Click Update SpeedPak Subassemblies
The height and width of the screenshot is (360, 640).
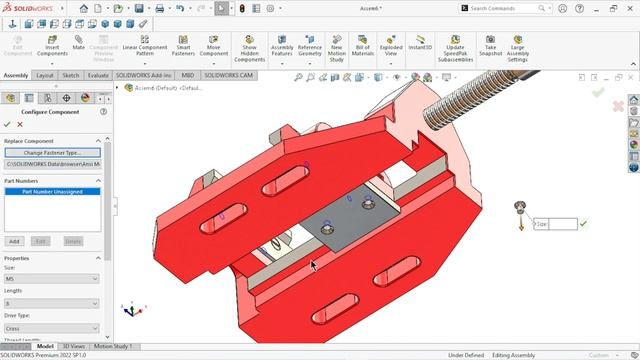[456, 49]
